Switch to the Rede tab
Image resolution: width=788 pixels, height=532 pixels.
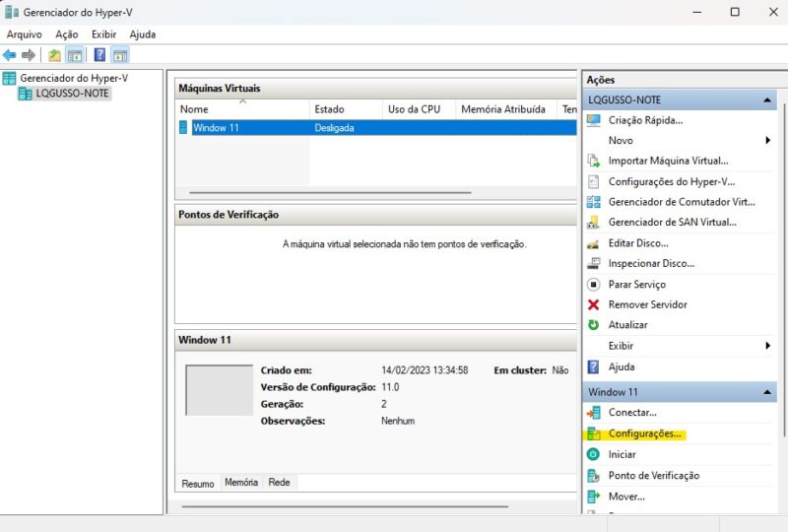coord(280,483)
